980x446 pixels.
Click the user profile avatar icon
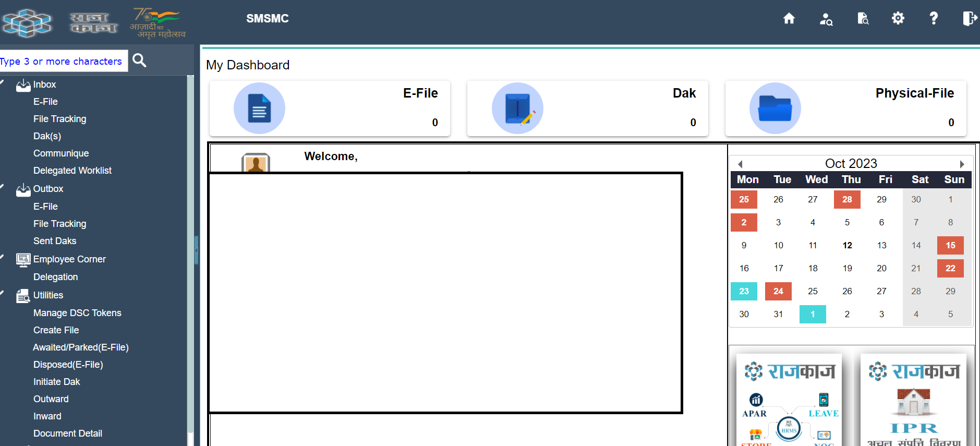[x=256, y=163]
